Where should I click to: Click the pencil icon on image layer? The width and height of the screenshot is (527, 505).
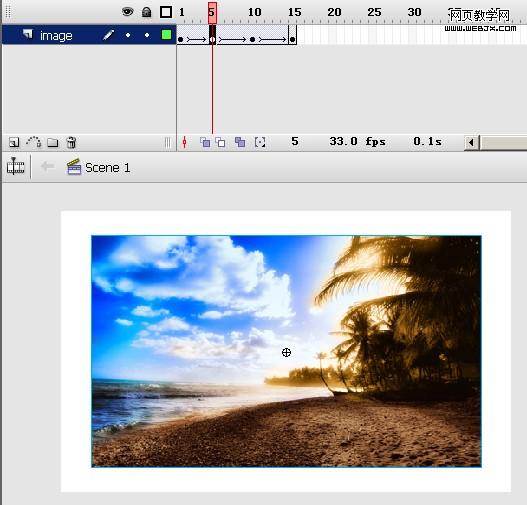click(108, 35)
